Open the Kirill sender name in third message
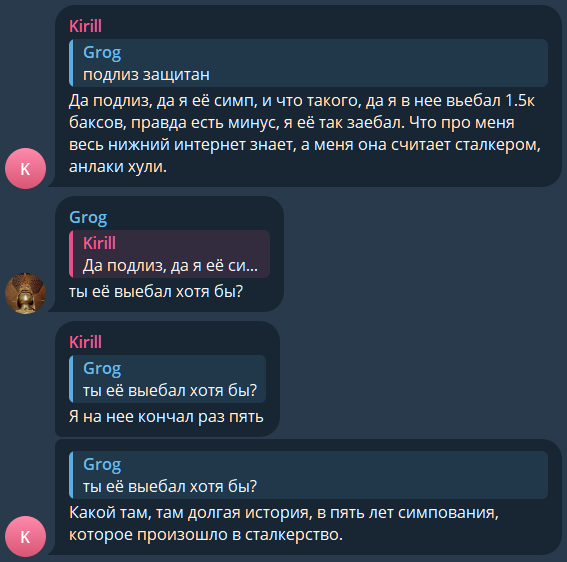The width and height of the screenshot is (567, 562). [x=85, y=342]
